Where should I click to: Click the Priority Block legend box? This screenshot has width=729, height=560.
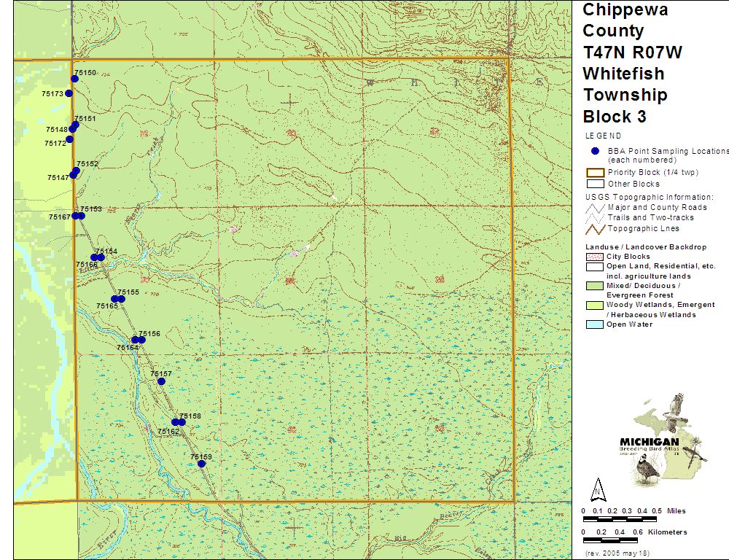point(595,173)
